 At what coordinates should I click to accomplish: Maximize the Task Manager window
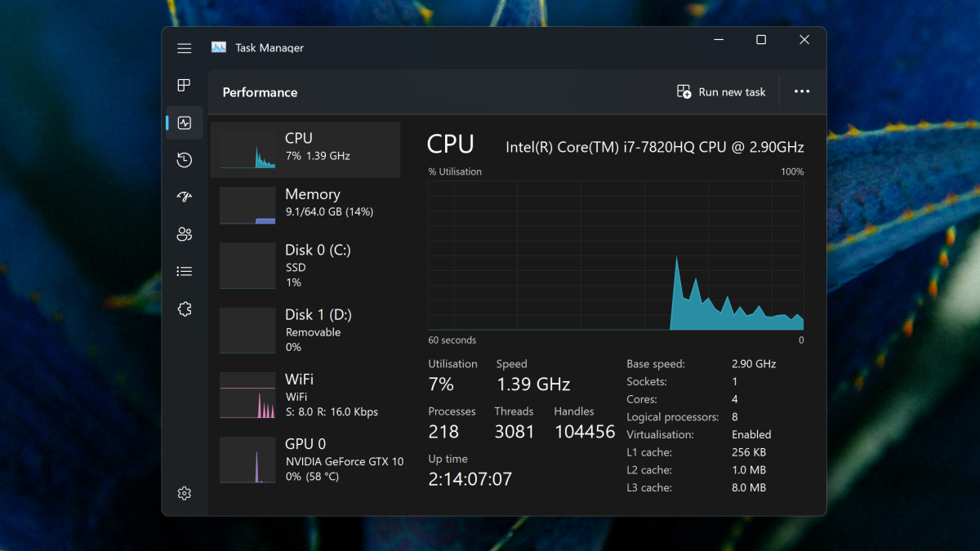(761, 40)
